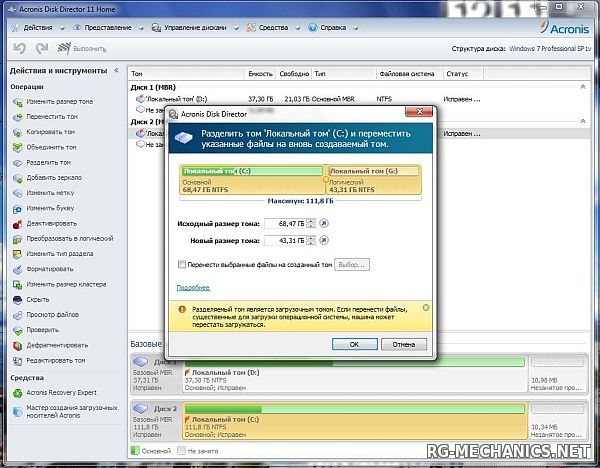Click the Файловая система column header
600x468 pixels.
409,73
